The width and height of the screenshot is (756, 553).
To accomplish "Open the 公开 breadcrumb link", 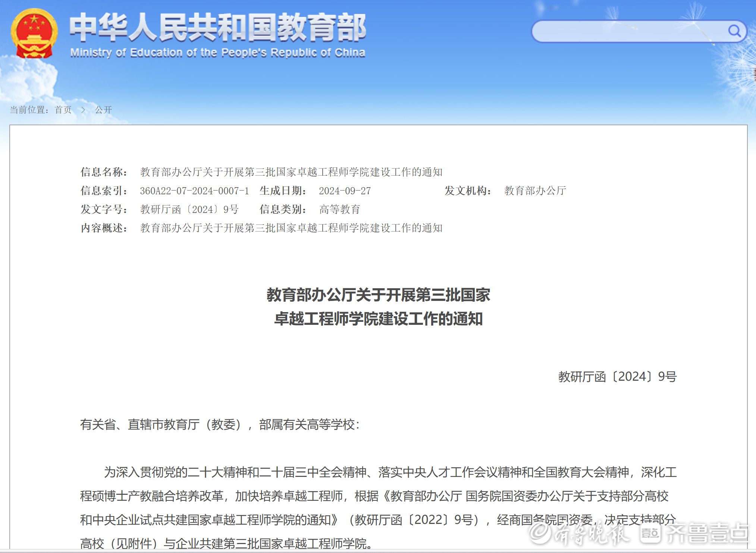I will click(103, 110).
